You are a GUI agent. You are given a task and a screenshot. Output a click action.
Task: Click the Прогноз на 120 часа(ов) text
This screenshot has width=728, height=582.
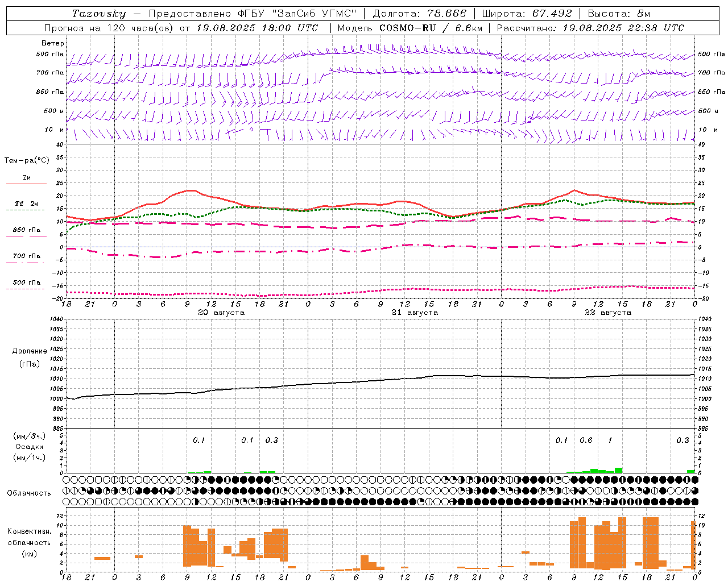(x=109, y=28)
